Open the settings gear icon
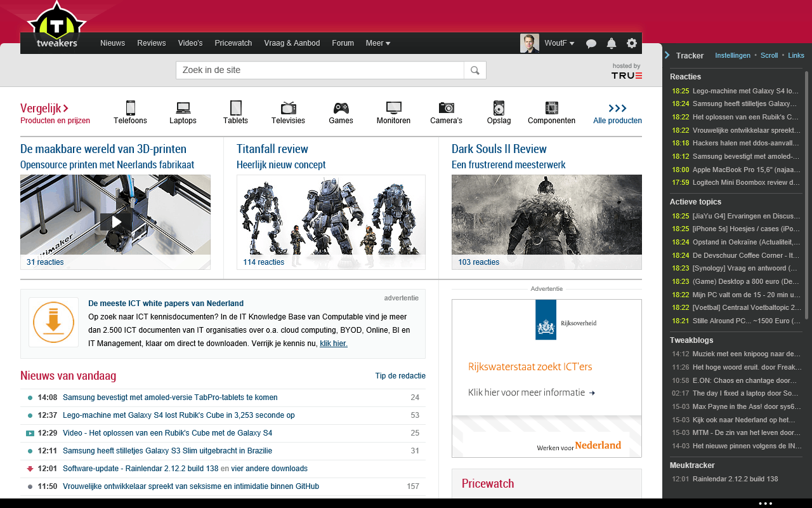Image resolution: width=812 pixels, height=508 pixels. pyautogui.click(x=632, y=43)
